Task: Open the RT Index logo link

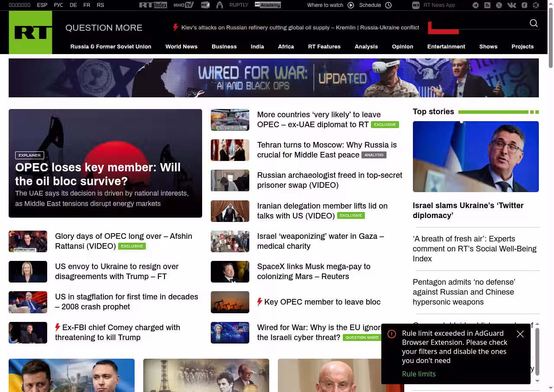Action: click(153, 5)
